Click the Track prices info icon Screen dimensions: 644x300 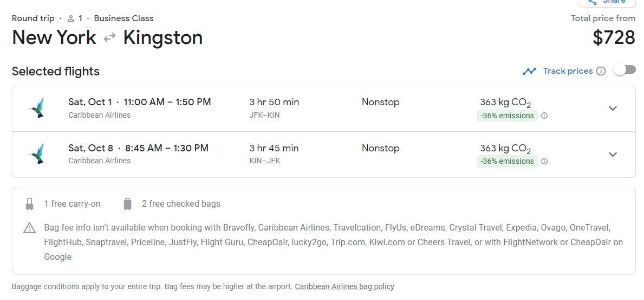point(601,71)
